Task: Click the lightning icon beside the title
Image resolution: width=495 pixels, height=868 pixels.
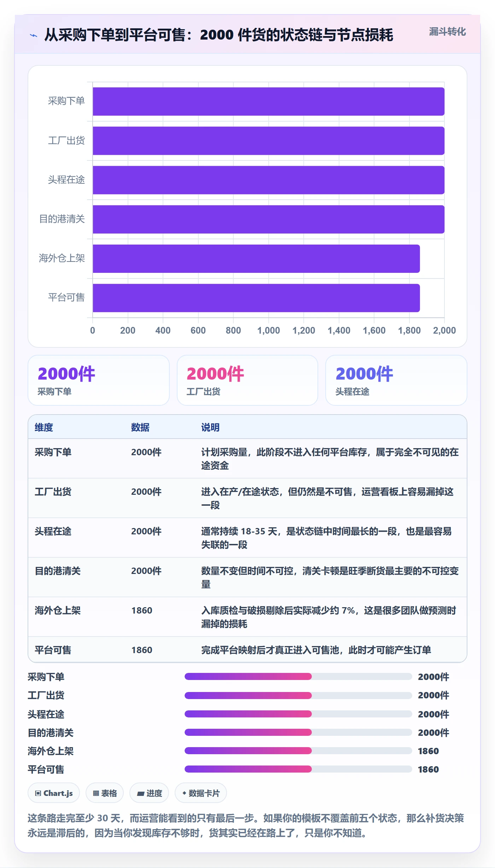Action: (34, 35)
